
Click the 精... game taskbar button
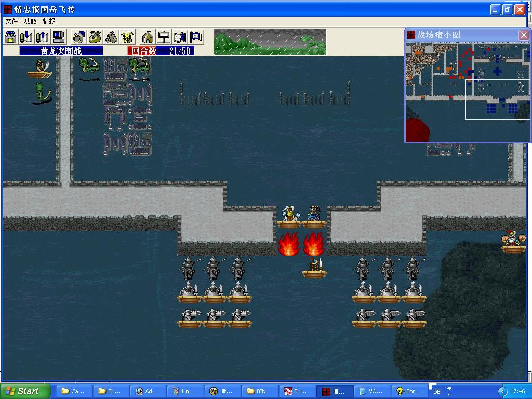(335, 391)
